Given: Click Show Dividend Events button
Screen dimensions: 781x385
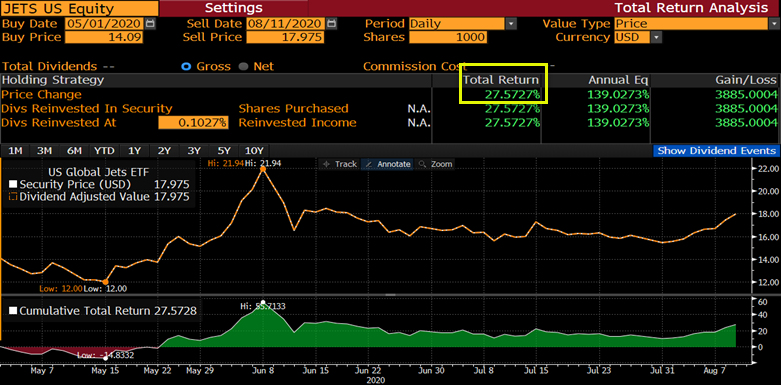Looking at the screenshot, I should coord(717,151).
